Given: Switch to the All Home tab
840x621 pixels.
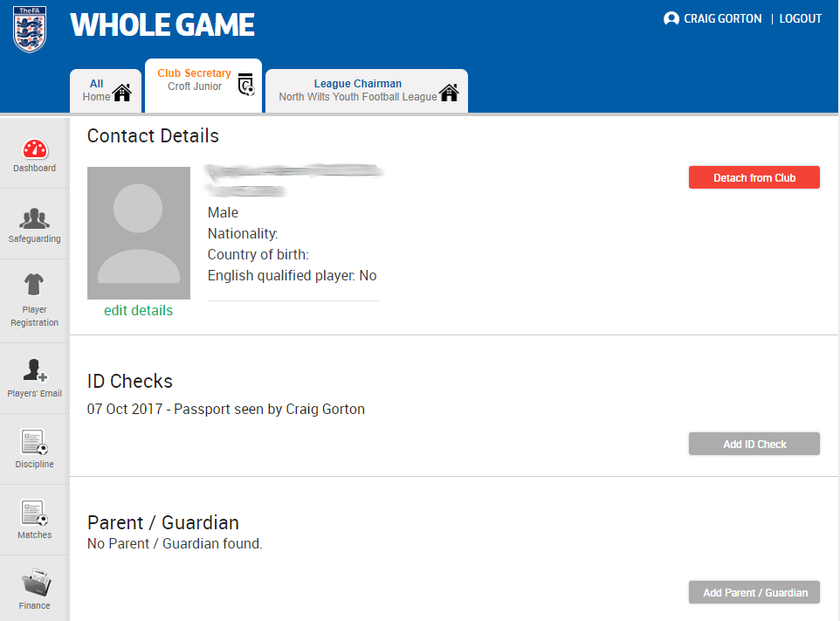Looking at the screenshot, I should 106,91.
